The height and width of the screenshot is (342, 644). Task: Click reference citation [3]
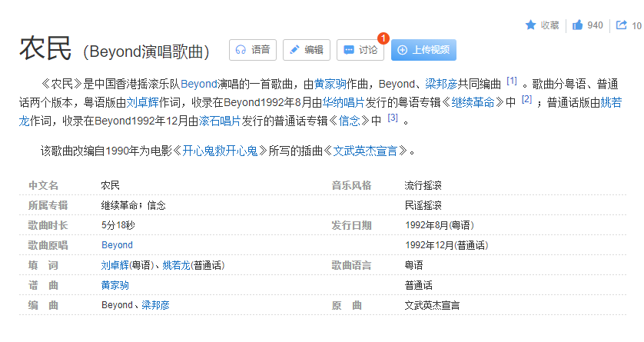pyautogui.click(x=393, y=118)
